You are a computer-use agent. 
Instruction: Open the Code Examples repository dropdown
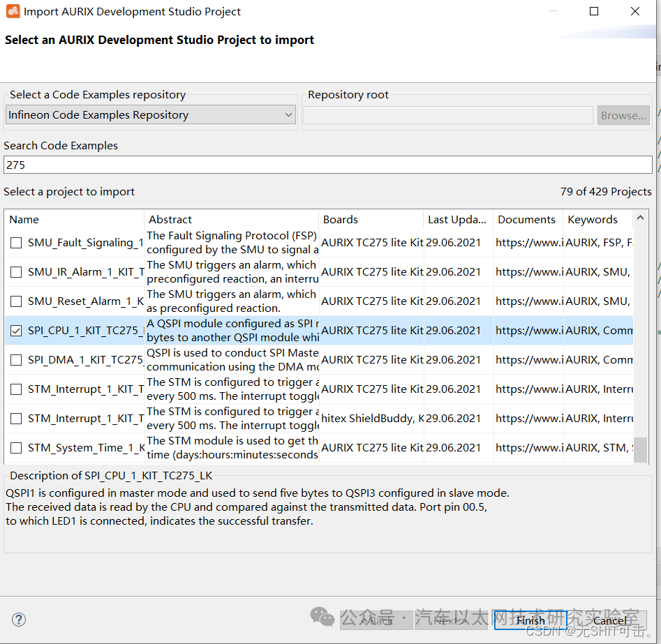click(151, 115)
